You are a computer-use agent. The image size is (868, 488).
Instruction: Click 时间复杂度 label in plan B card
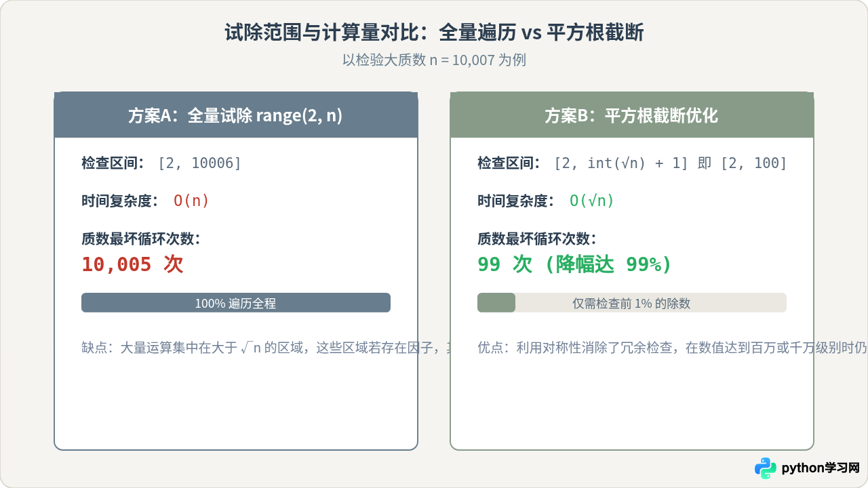click(516, 201)
